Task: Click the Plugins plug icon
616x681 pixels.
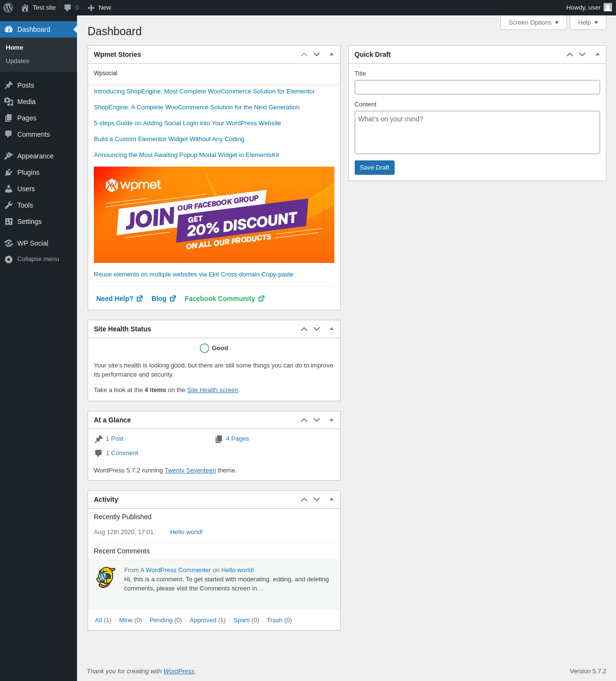Action: 9,172
